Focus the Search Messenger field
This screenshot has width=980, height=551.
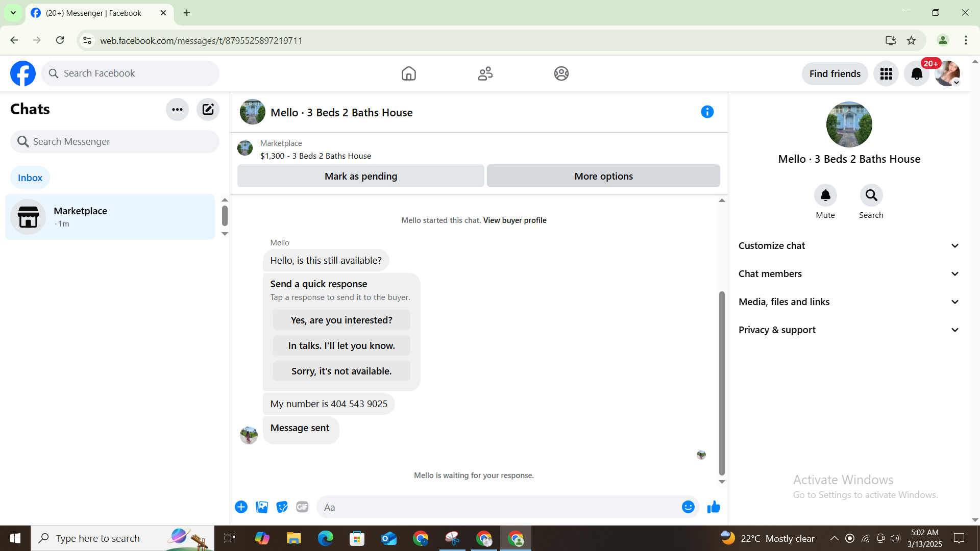pyautogui.click(x=115, y=141)
